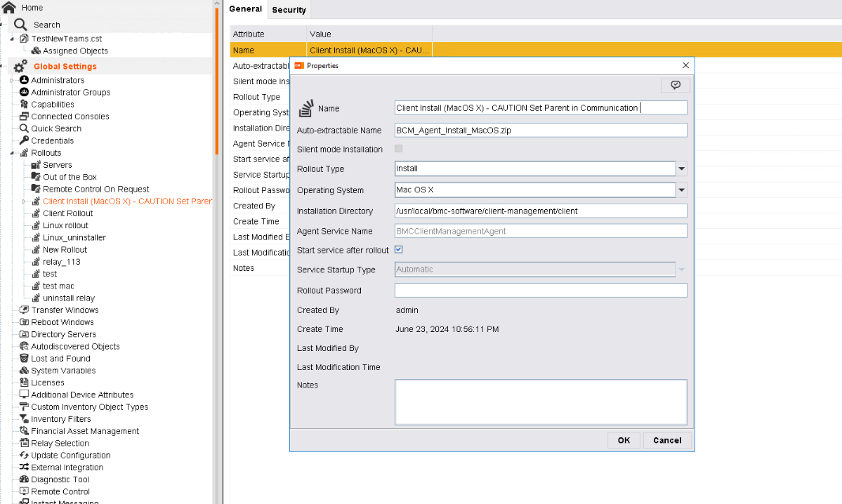The height and width of the screenshot is (504, 842).
Task: Select test mac in tree
Action: (58, 286)
